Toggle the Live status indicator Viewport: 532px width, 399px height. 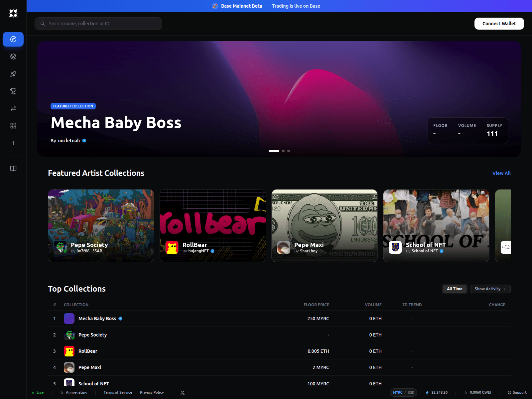point(38,392)
